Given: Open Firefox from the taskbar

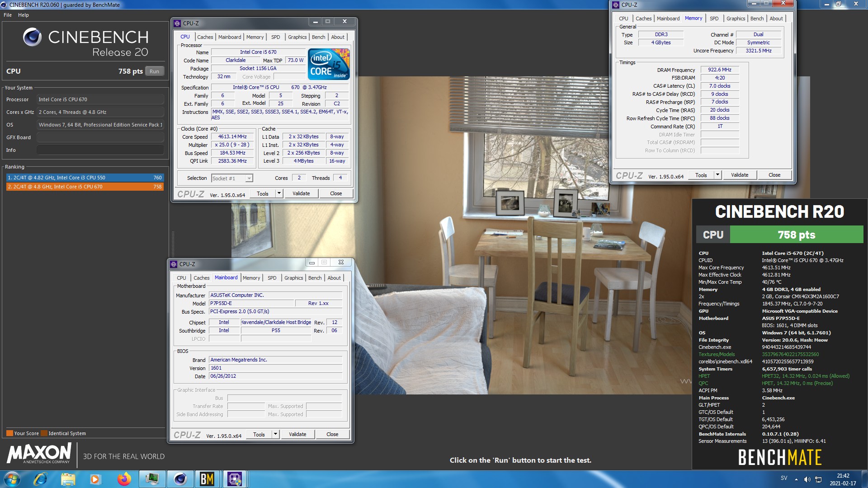Looking at the screenshot, I should [x=124, y=479].
